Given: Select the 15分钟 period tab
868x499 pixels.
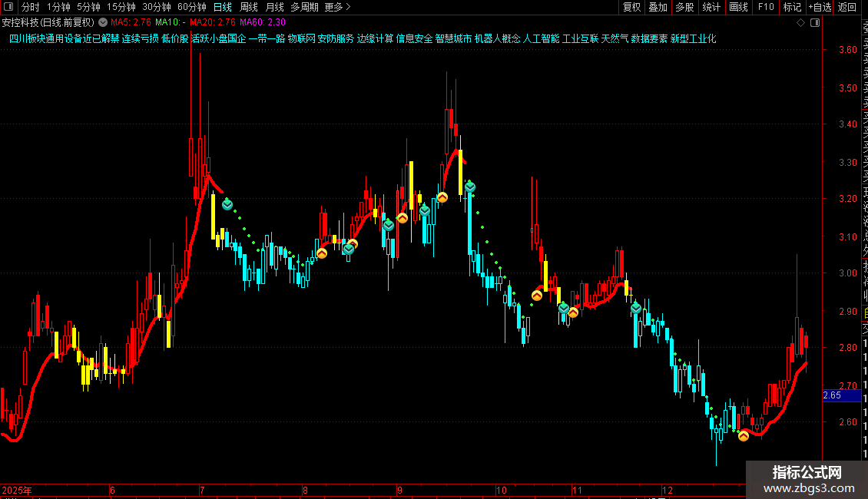Looking at the screenshot, I should tap(121, 7).
